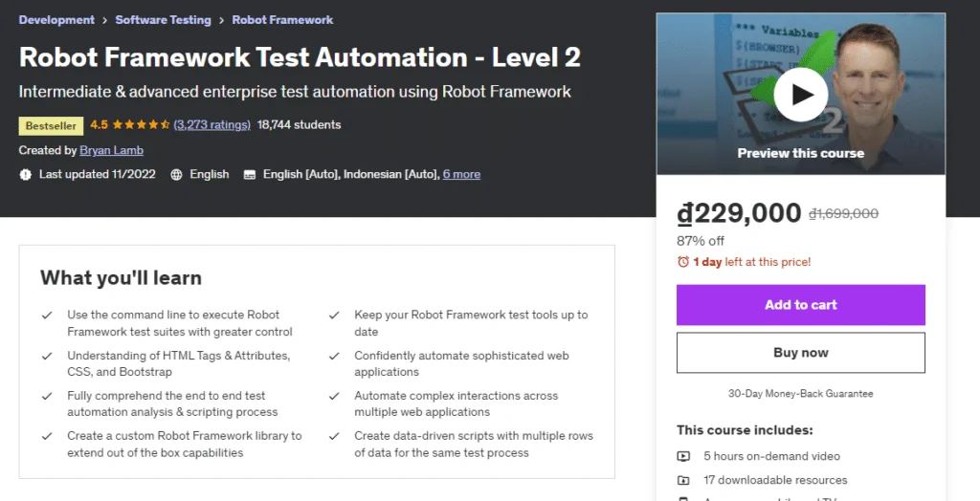Click the downloadable resources icon
The image size is (980, 501).
click(683, 480)
